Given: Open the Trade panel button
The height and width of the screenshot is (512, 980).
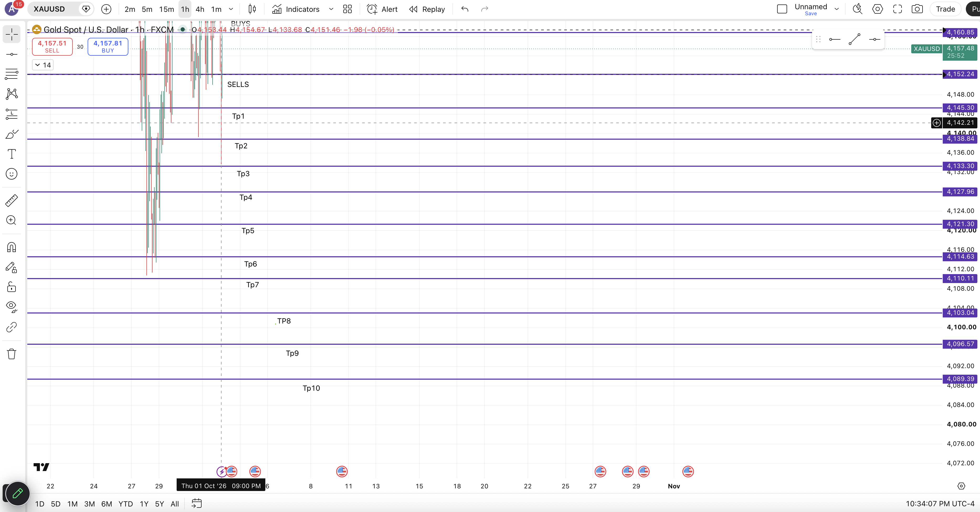Looking at the screenshot, I should (x=945, y=9).
